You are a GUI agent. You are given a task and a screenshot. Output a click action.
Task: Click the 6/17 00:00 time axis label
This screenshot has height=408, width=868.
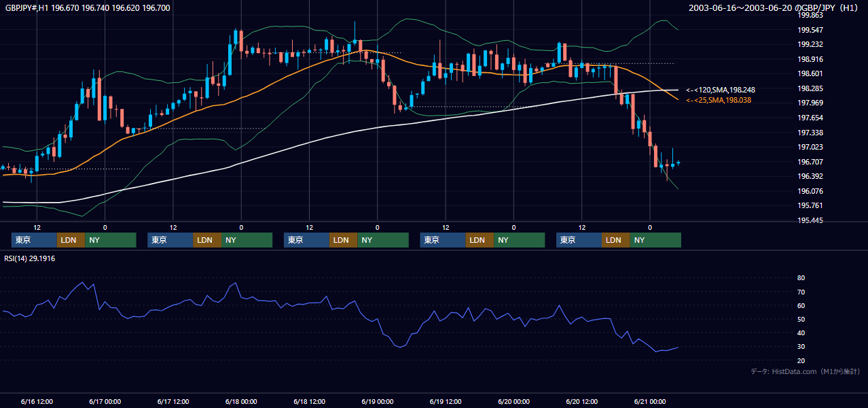point(105,402)
